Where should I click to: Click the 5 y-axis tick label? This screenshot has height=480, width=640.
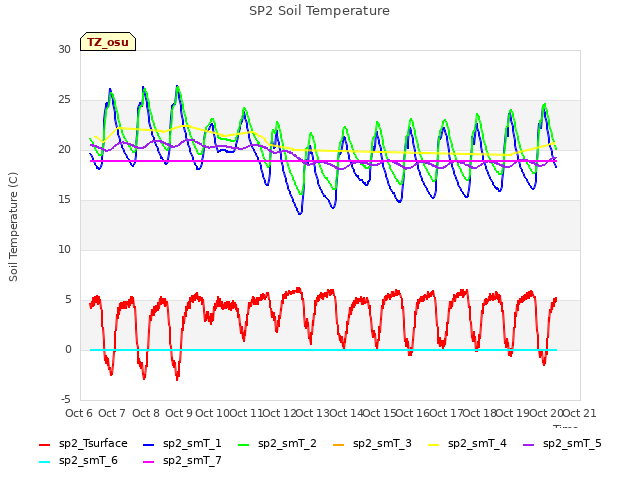(68, 300)
